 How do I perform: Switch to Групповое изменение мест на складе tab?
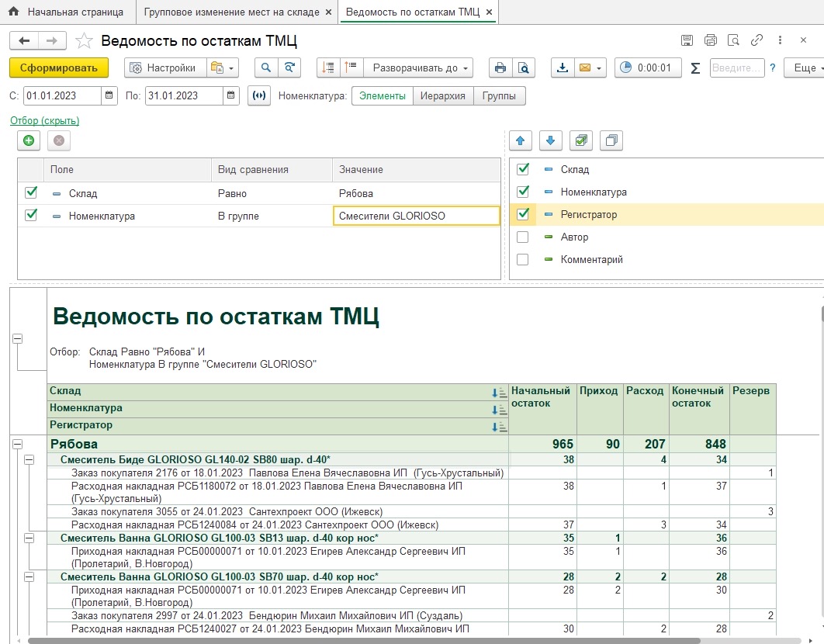(230, 12)
